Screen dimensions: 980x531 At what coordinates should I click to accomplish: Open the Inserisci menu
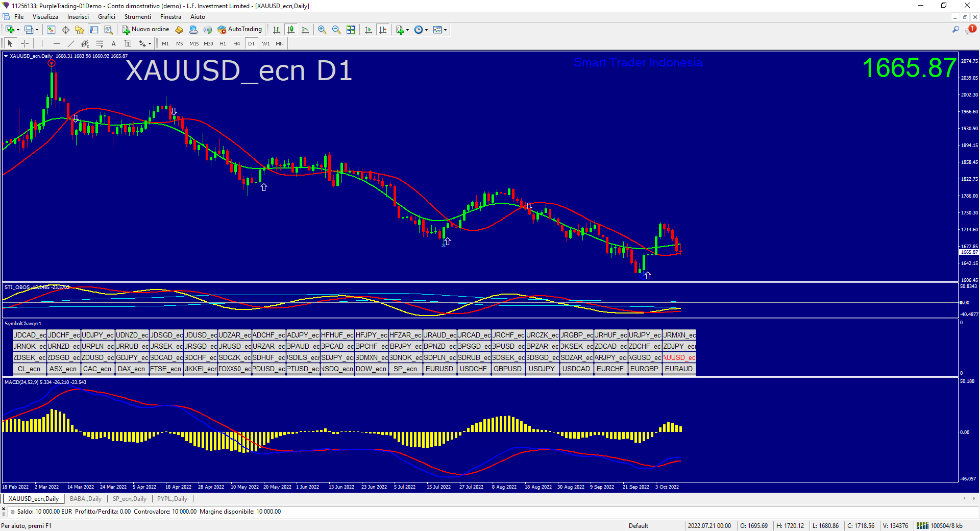point(78,17)
